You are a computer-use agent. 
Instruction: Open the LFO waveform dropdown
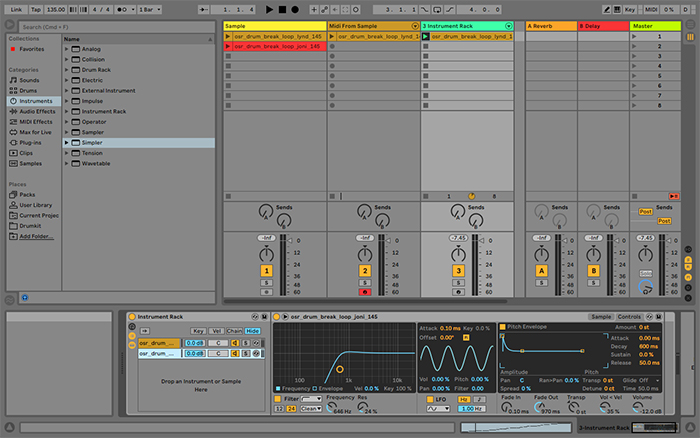click(x=438, y=409)
